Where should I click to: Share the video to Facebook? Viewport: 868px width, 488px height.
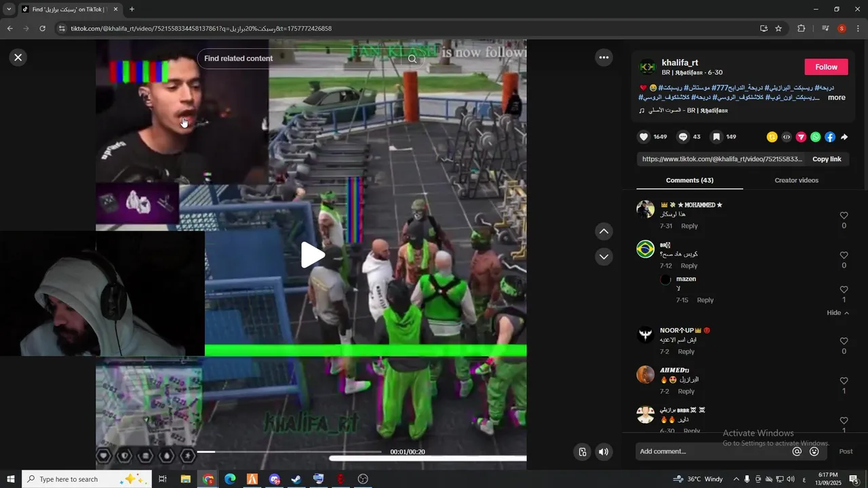830,137
